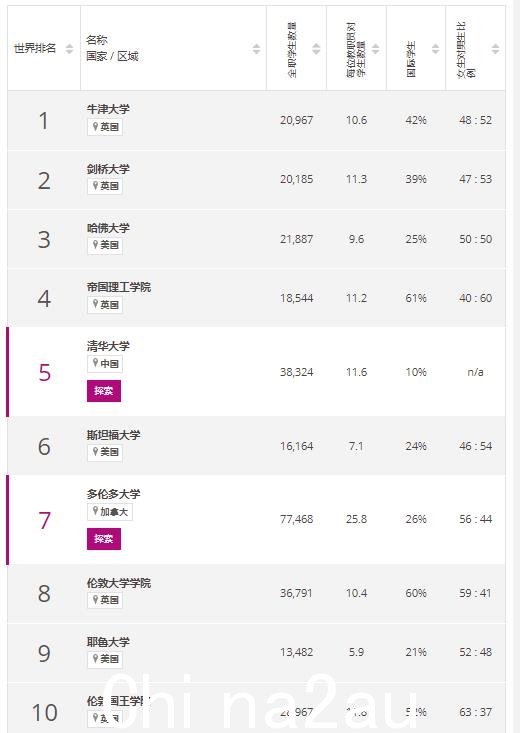
Task: Sort by students-per-staff column arrows
Action: (376, 49)
